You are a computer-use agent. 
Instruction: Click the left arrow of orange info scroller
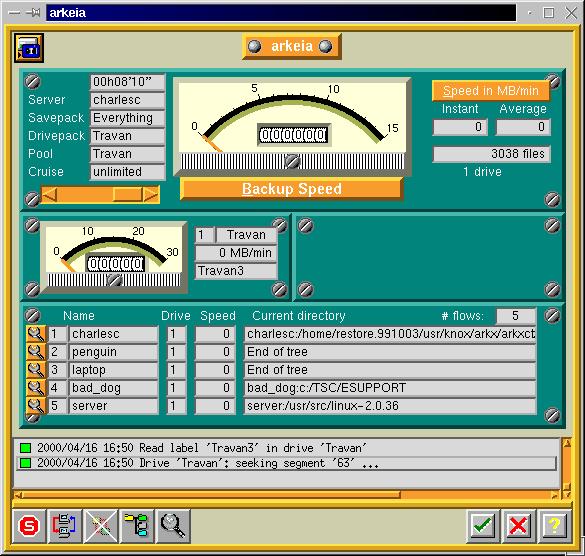[50, 195]
